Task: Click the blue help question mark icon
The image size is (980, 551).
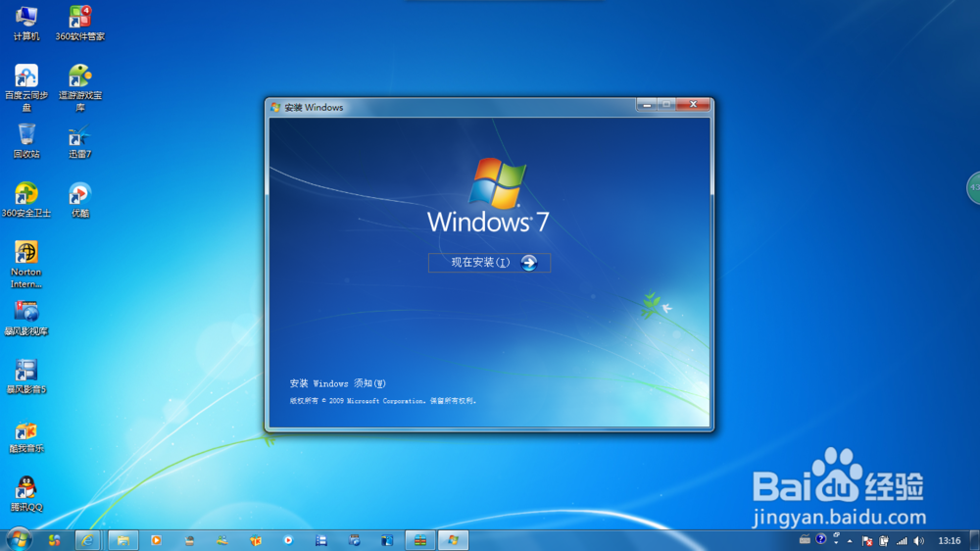Action: (x=821, y=539)
